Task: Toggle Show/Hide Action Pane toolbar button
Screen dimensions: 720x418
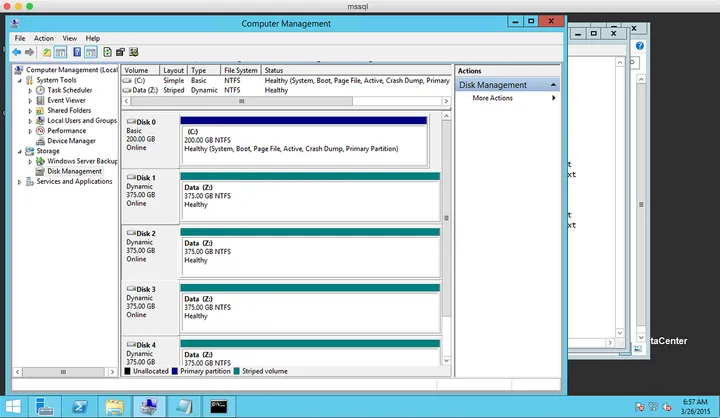Action: pyautogui.click(x=91, y=52)
